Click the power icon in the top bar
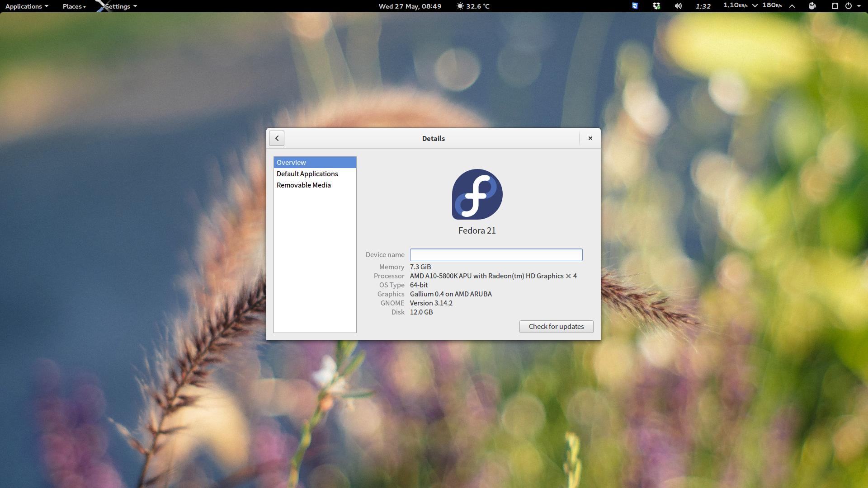868x488 pixels. tap(849, 6)
